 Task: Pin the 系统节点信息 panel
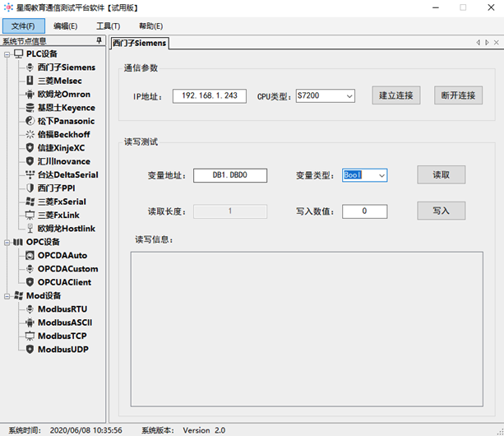(99, 40)
